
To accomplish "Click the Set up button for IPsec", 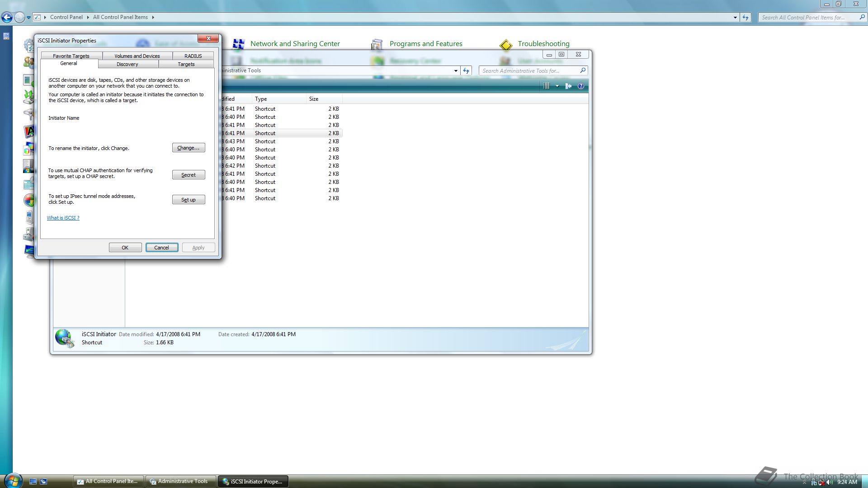I will pyautogui.click(x=189, y=200).
